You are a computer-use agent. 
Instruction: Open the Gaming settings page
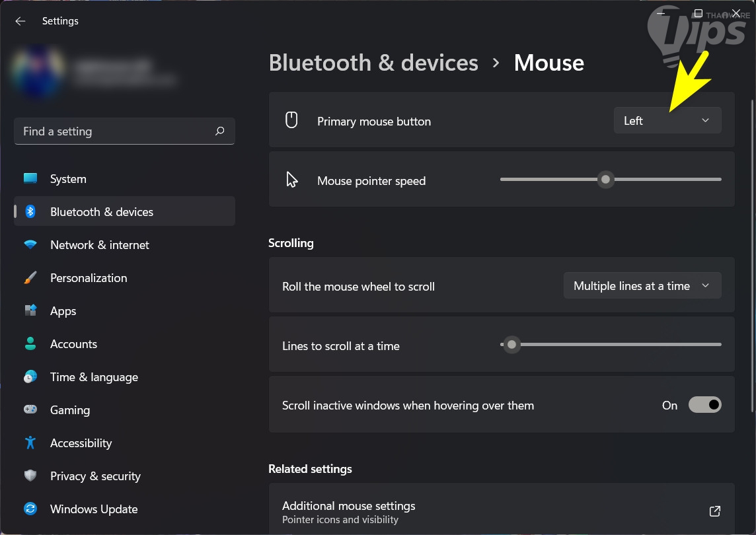(70, 410)
